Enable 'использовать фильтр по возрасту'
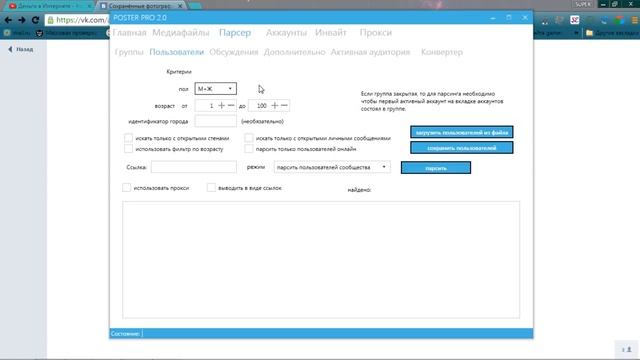 [129, 149]
